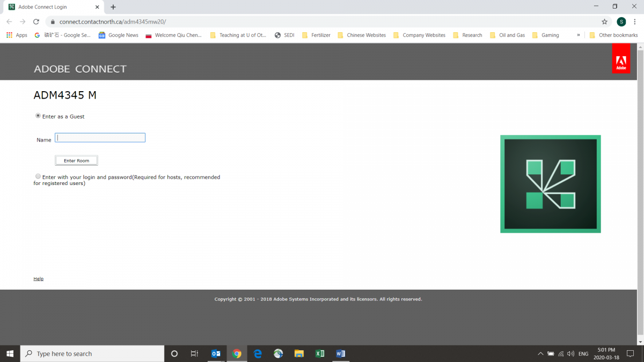644x362 pixels.
Task: Click the battery icon in the tray
Action: (551, 353)
